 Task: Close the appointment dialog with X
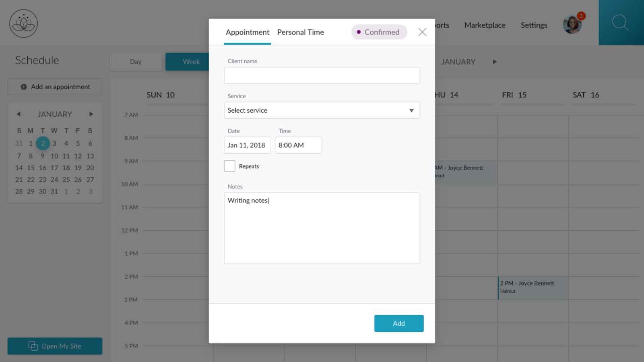pyautogui.click(x=422, y=32)
